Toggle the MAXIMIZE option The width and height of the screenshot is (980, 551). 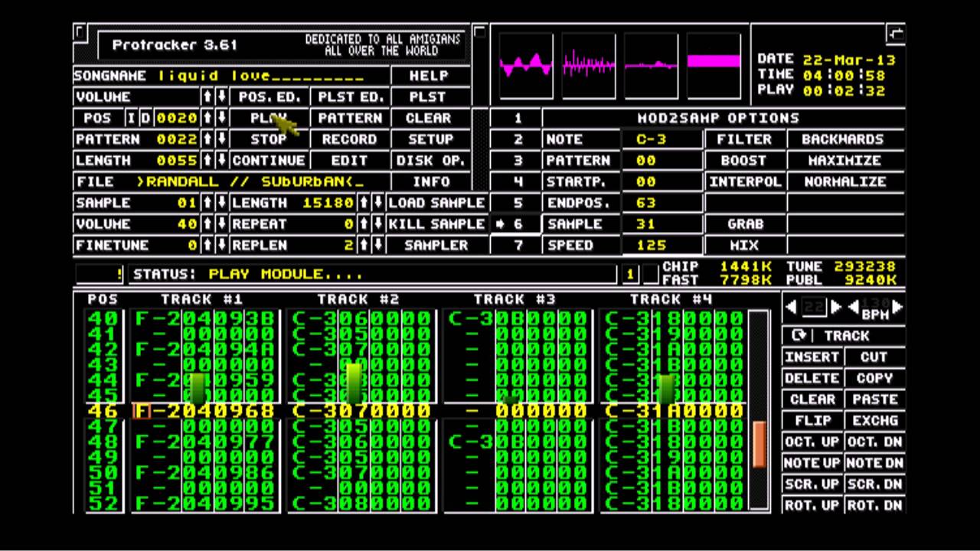[x=845, y=161]
